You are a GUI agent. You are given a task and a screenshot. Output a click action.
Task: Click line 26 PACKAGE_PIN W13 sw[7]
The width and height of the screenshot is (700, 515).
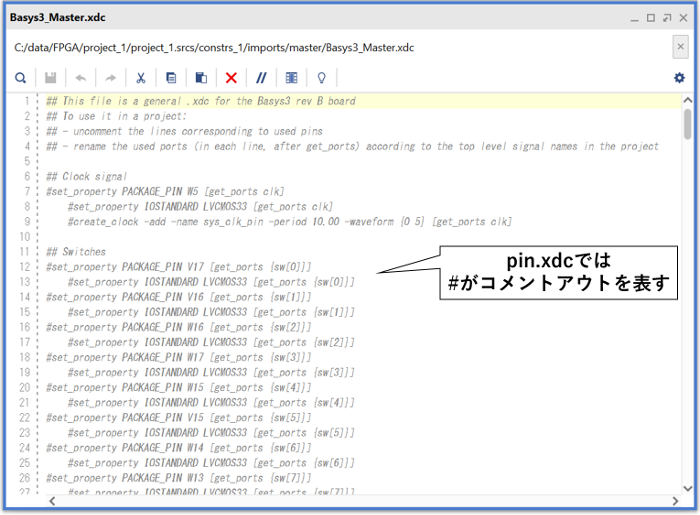179,478
